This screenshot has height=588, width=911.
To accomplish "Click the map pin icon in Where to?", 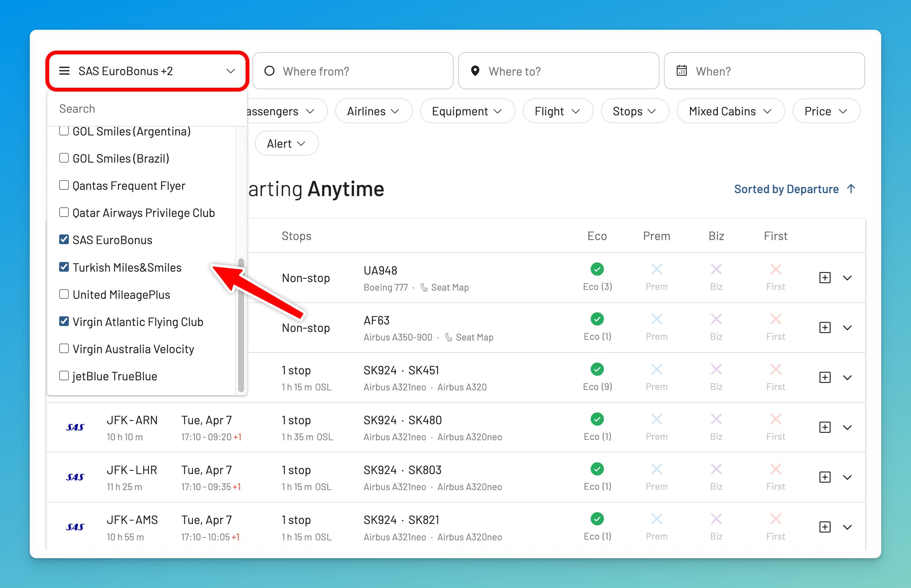I will (475, 71).
